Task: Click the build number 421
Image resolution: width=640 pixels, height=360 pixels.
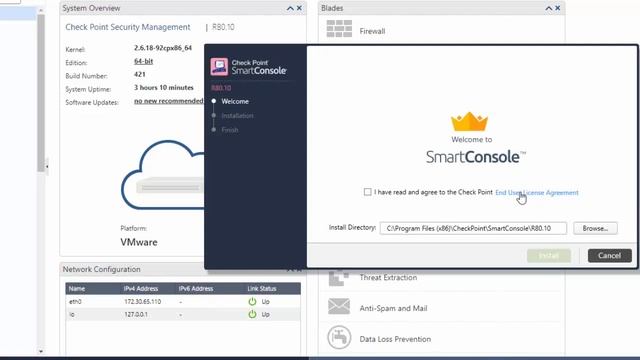Action: [x=140, y=74]
